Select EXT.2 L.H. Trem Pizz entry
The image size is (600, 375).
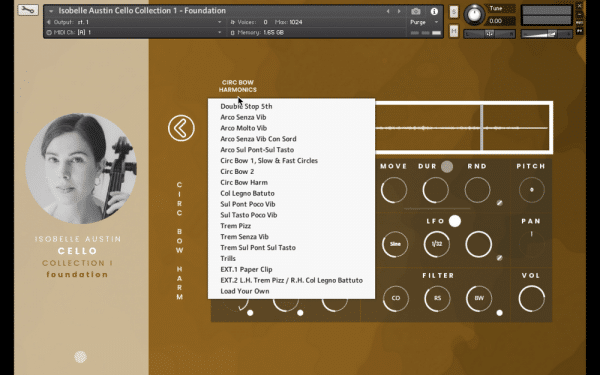pos(292,280)
